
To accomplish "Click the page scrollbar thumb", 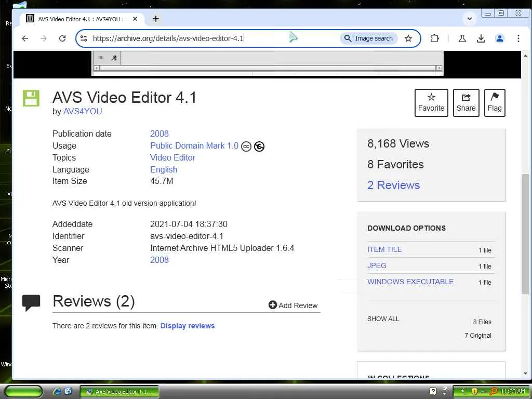I will pyautogui.click(x=525, y=234).
